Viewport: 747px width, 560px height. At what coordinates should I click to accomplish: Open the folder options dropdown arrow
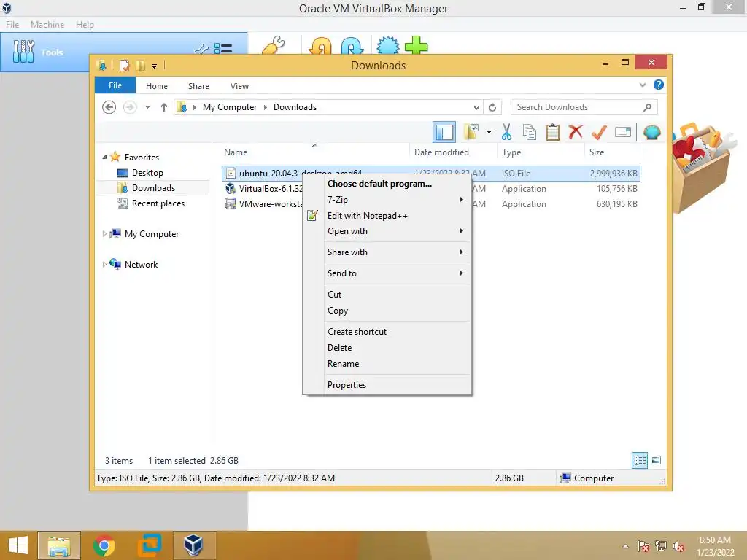[x=489, y=132]
